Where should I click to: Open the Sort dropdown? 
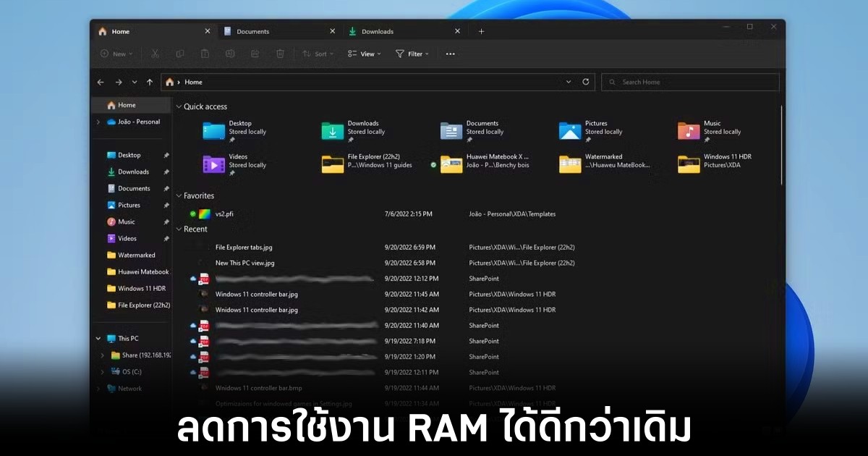pos(318,54)
